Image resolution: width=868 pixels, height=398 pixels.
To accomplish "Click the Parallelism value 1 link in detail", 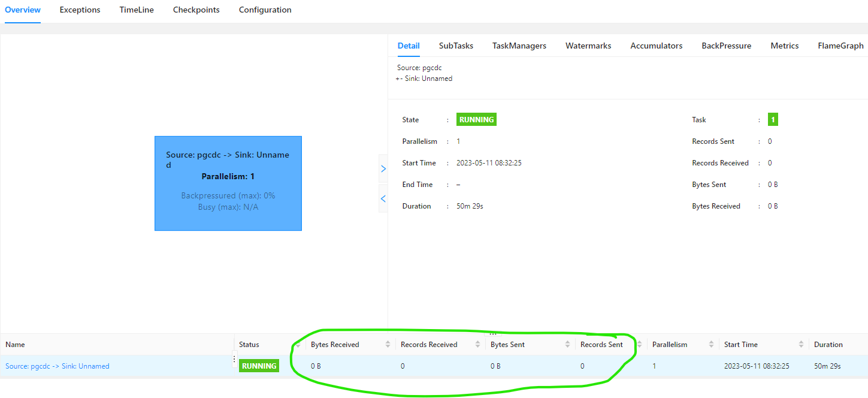I will pos(458,141).
